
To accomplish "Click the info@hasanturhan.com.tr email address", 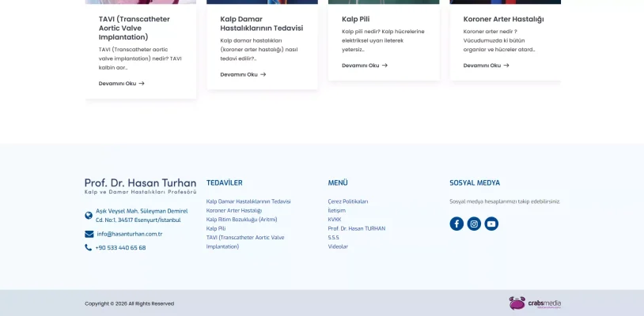I will 129,234.
